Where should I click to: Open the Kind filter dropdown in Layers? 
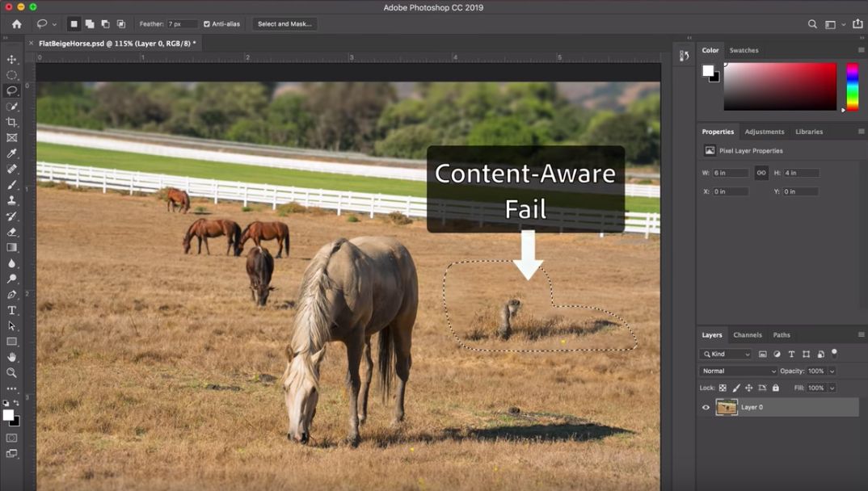726,354
